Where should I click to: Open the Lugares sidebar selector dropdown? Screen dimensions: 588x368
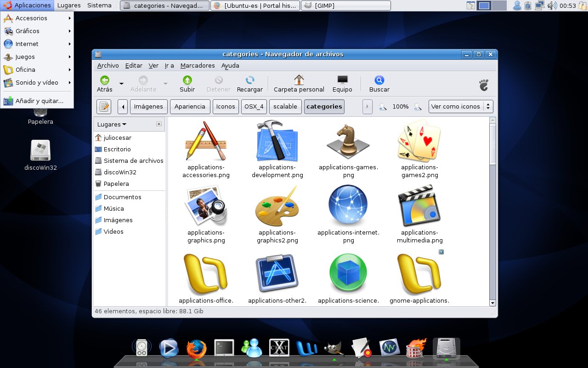click(x=112, y=124)
